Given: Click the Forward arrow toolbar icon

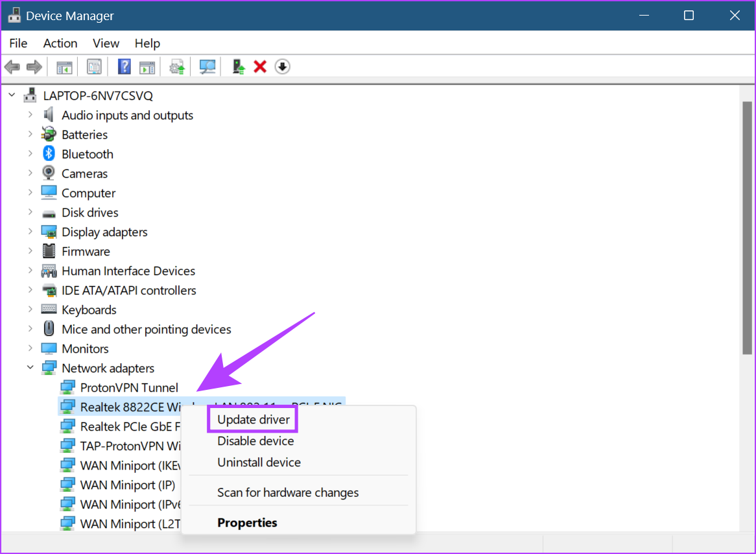Looking at the screenshot, I should coord(34,67).
